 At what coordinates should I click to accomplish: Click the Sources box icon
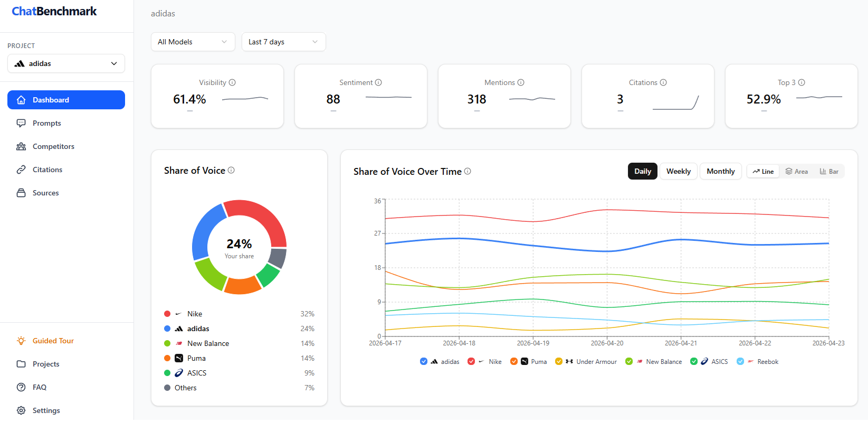pyautogui.click(x=21, y=193)
